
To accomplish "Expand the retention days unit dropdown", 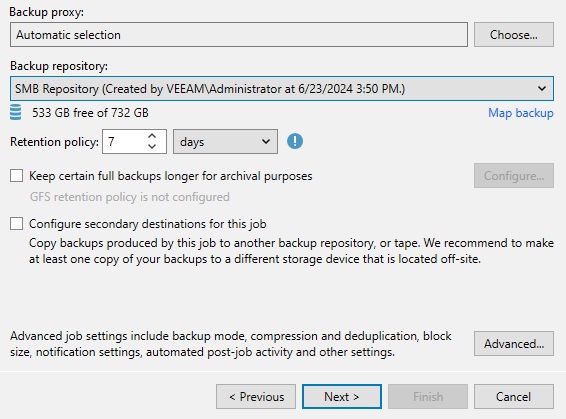I will [225, 141].
